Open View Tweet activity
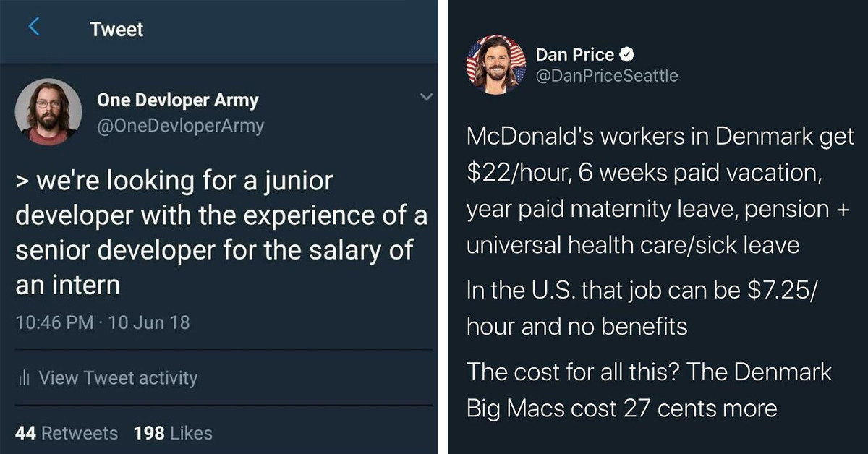 click(117, 377)
